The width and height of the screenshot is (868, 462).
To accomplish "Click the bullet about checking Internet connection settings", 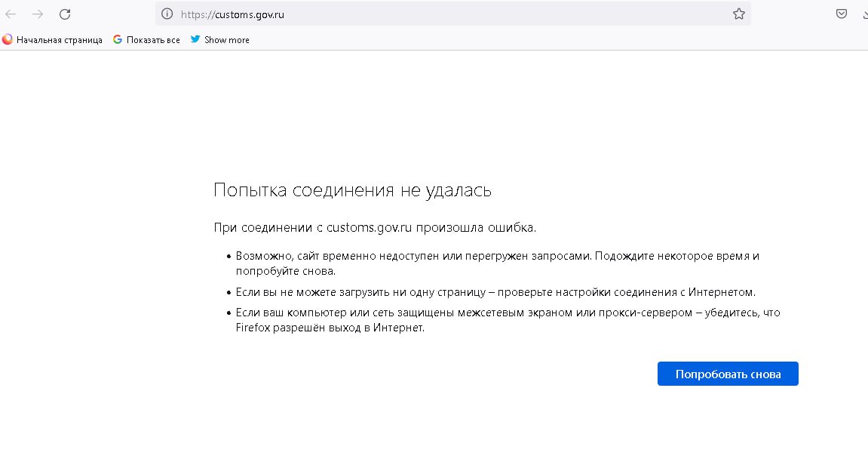I will (495, 292).
